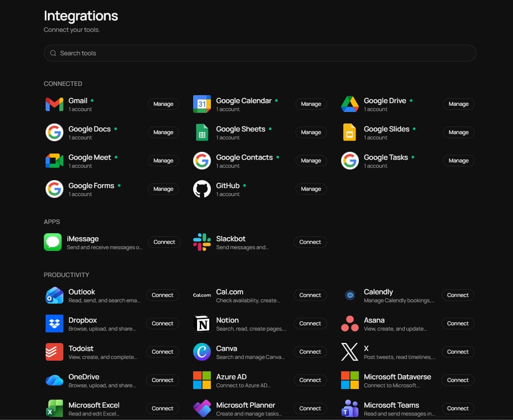The height and width of the screenshot is (420, 513).
Task: Connect the X integration
Action: [458, 352]
